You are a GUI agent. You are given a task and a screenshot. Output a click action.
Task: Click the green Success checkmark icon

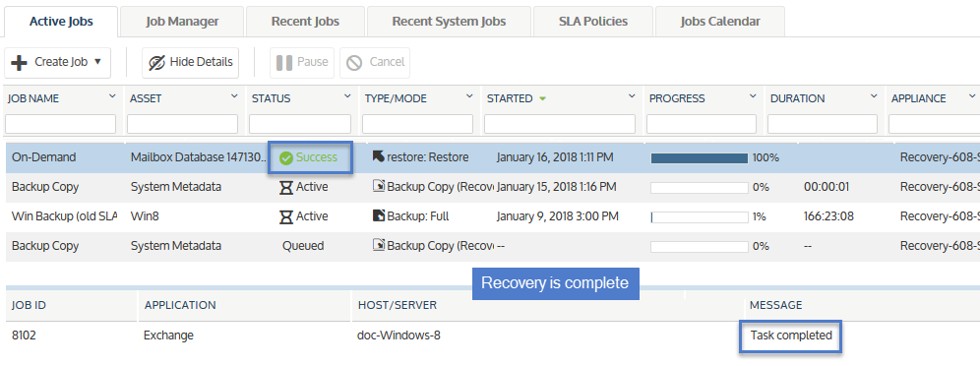tap(286, 158)
